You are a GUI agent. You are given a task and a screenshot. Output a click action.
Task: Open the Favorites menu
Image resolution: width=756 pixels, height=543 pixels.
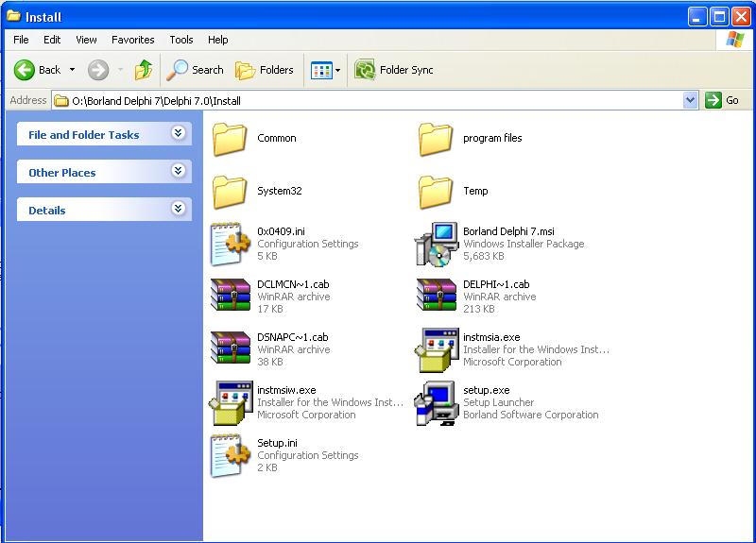coord(132,40)
